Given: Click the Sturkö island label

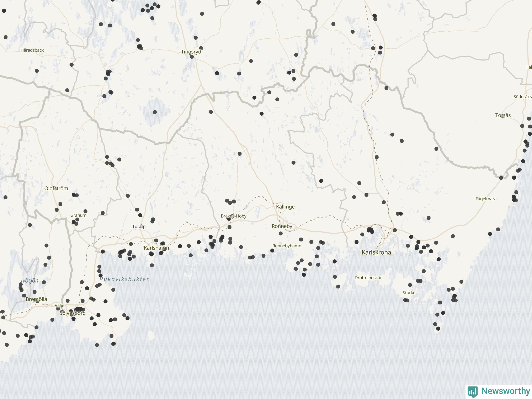Looking at the screenshot, I should pos(409,293).
